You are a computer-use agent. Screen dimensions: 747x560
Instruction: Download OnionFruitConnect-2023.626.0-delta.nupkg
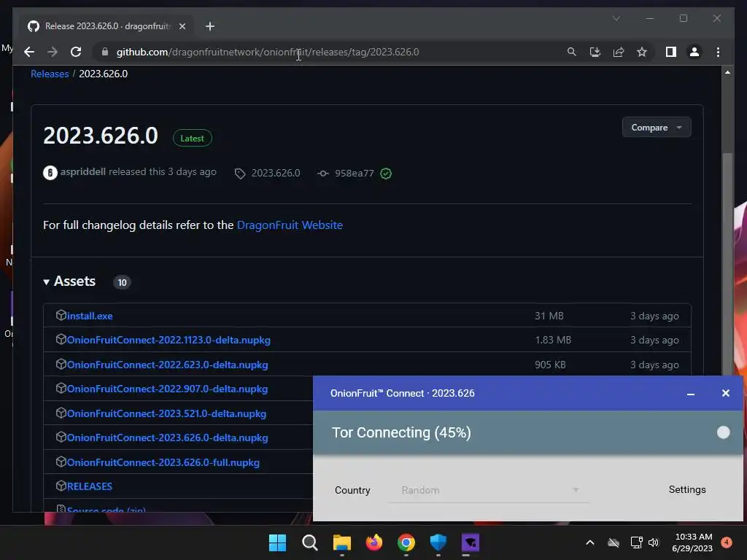pos(167,437)
